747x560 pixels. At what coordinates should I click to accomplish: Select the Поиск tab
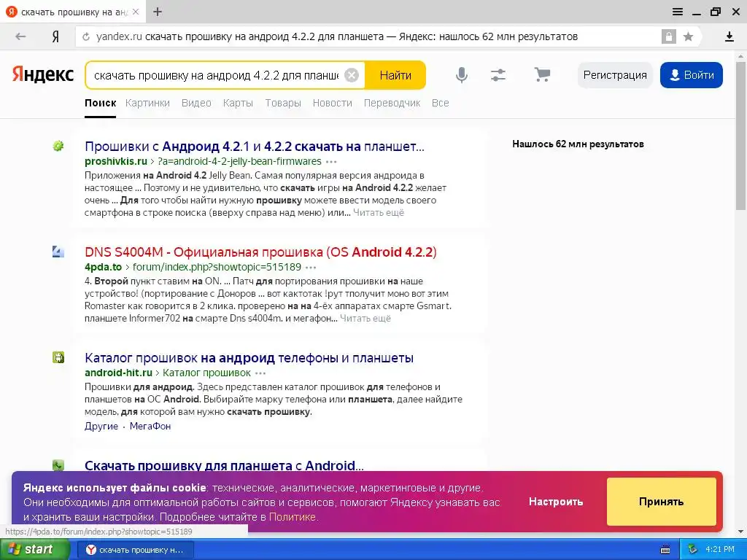[101, 103]
